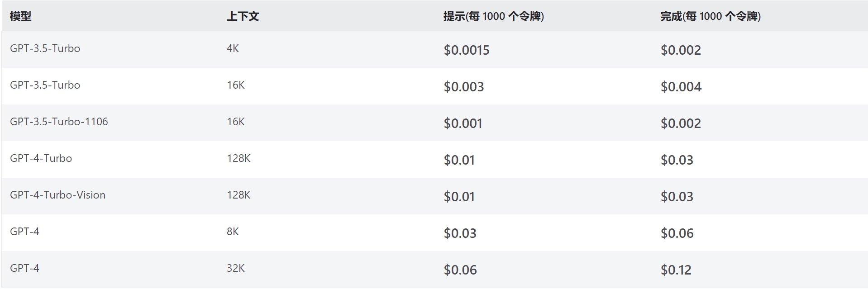Viewport: 868px width, 289px height.
Task: Select the 8K context cell
Action: (233, 232)
